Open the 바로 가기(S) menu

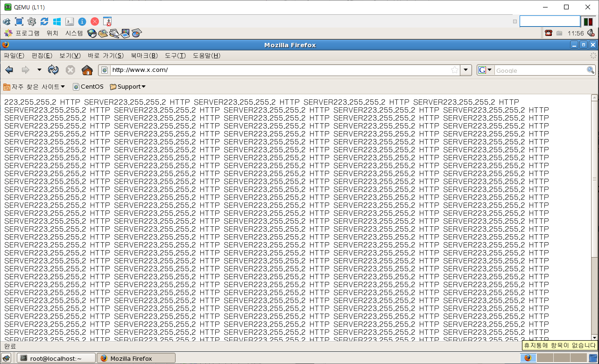click(106, 56)
